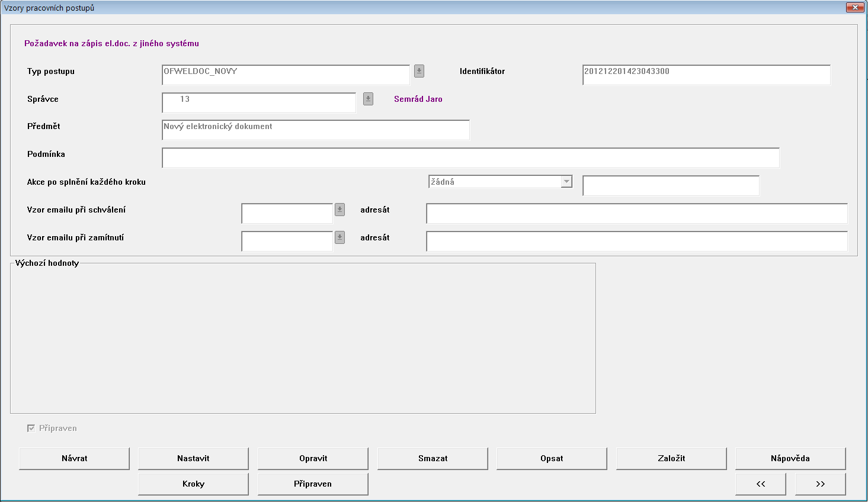The width and height of the screenshot is (868, 502).
Task: Expand the 'žádná' action dropdown
Action: (x=566, y=182)
